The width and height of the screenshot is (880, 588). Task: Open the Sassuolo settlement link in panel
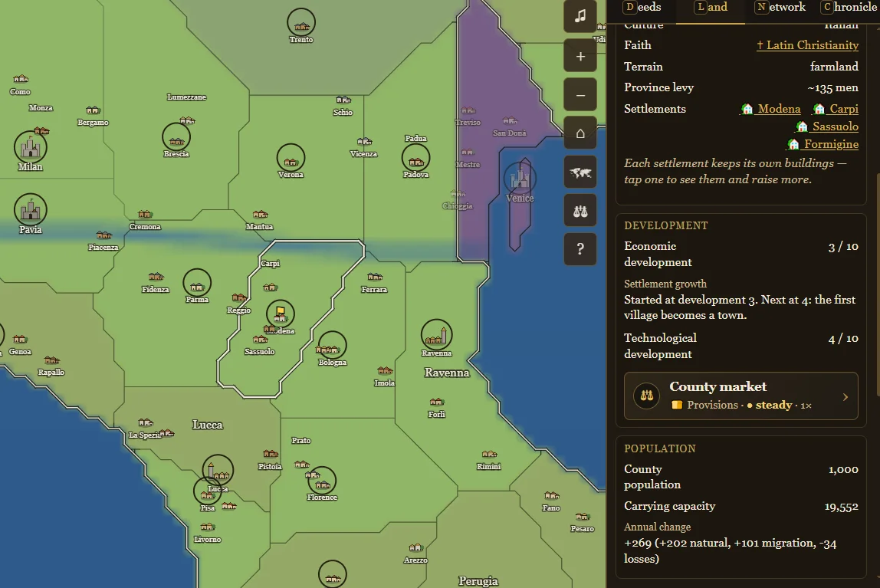pos(827,126)
